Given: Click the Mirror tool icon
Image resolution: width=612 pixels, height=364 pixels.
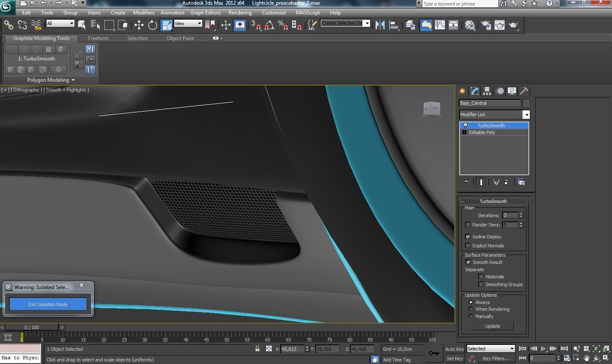Looking at the screenshot, I should (380, 25).
